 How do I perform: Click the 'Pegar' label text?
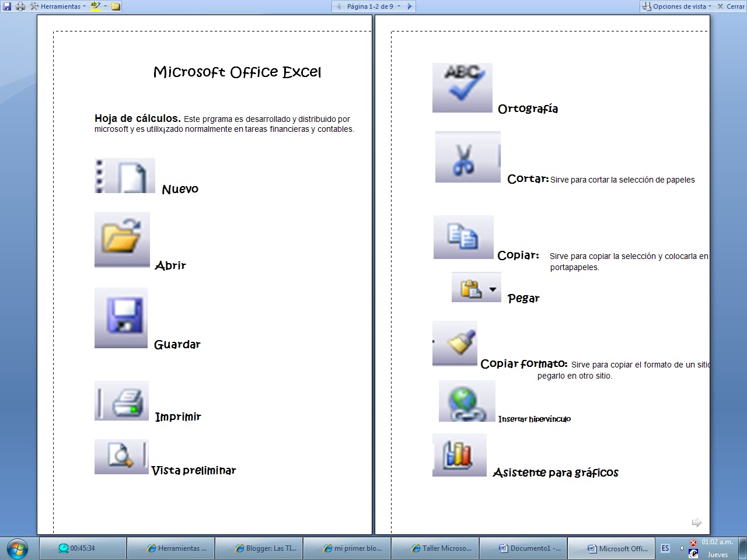click(x=523, y=298)
